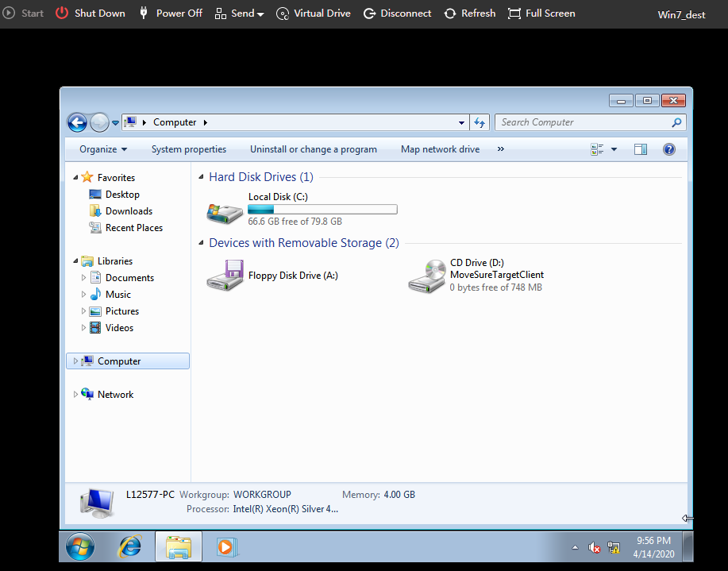Screen dimensions: 728x571
Task: Select the Floppy Disk Drive (A:)
Action: pos(225,276)
